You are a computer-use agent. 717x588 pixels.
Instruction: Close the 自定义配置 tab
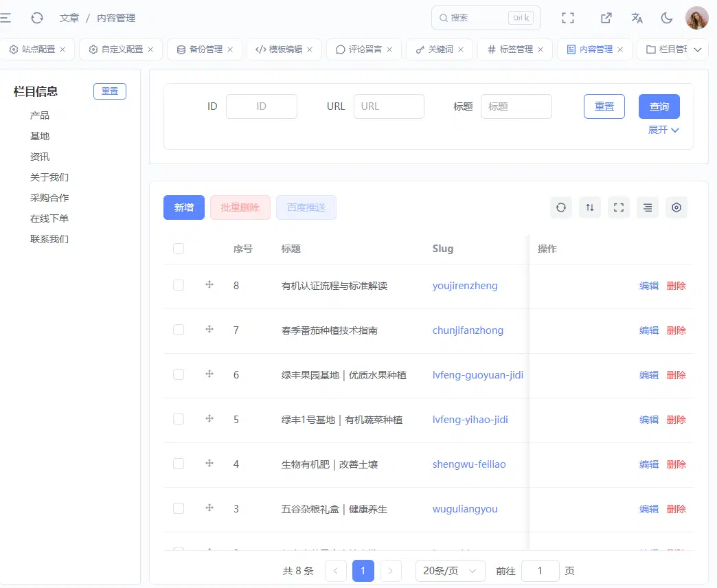click(x=150, y=49)
